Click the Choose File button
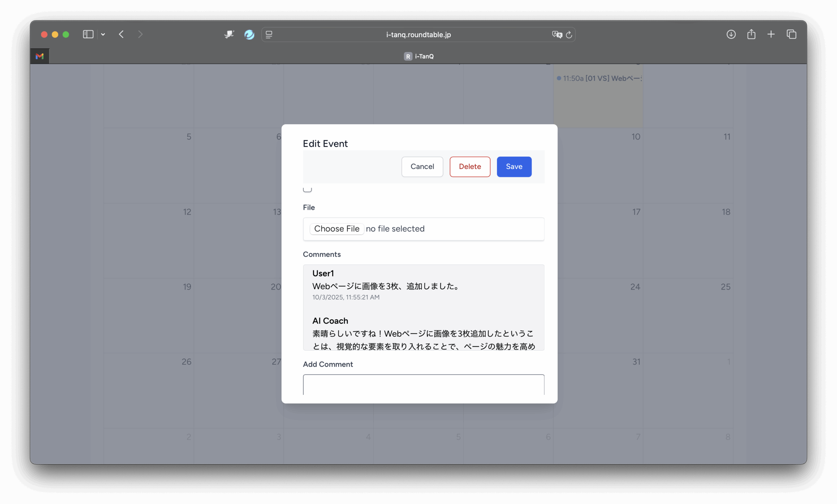Image resolution: width=837 pixels, height=504 pixels. (337, 228)
